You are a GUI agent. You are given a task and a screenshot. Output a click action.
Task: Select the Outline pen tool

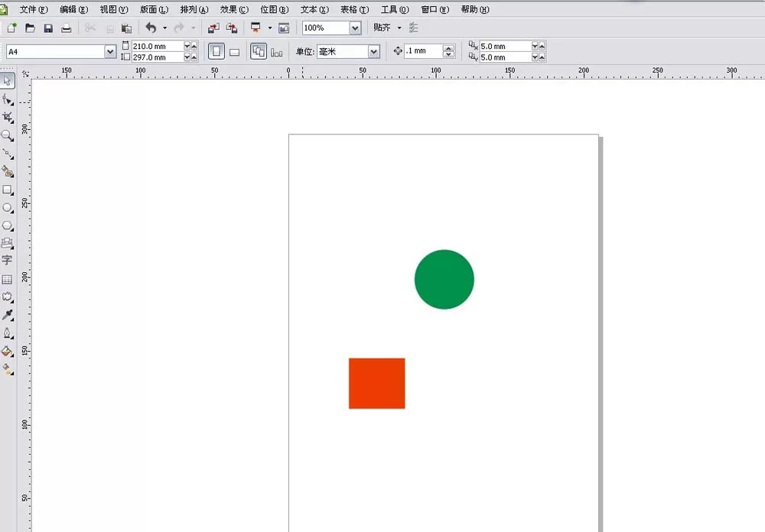pyautogui.click(x=8, y=333)
